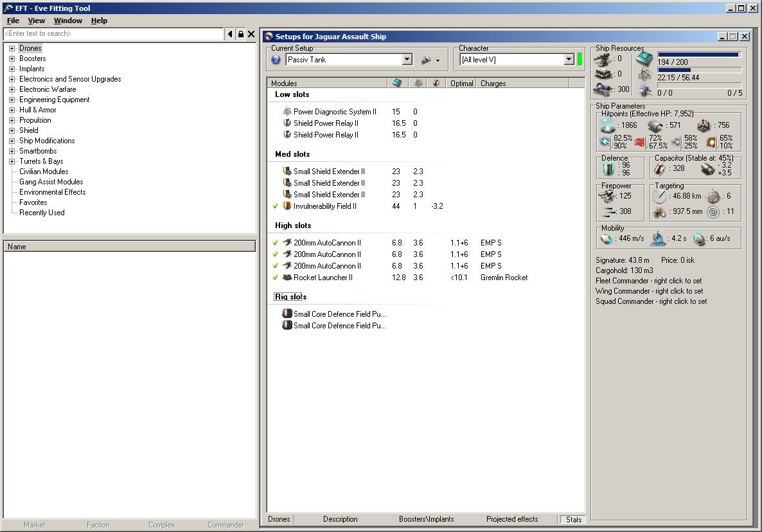Click the warp speed icon showing 6 au/s

(x=699, y=238)
